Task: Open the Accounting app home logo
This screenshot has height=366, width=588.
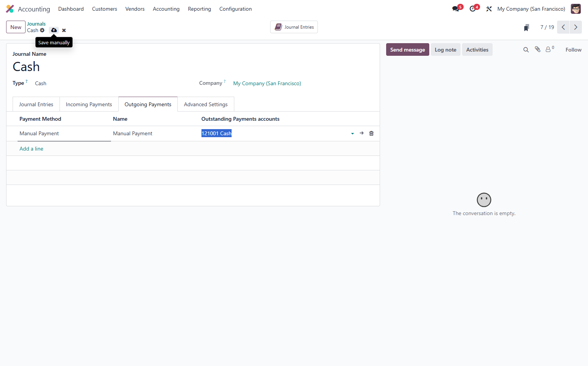Action: 10,9
